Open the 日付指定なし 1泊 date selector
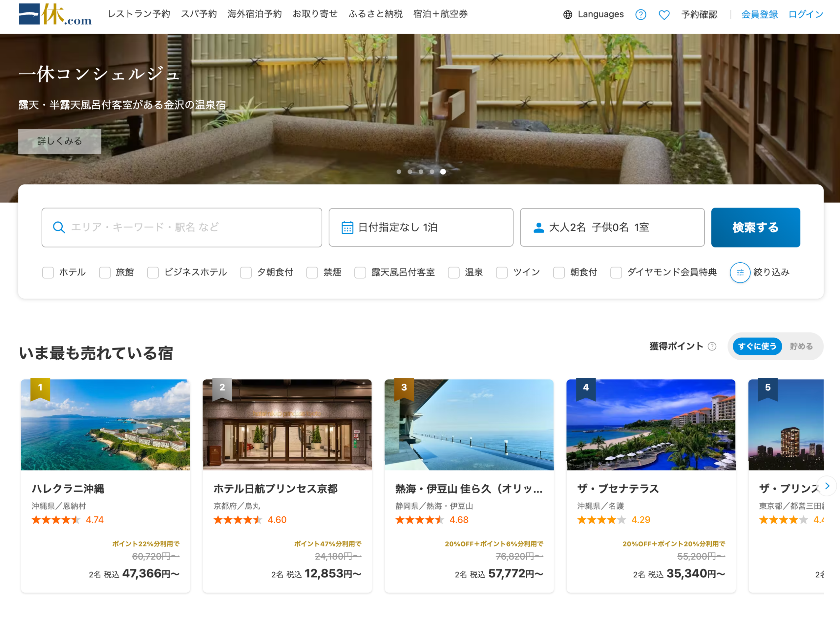Viewport: 840px width, 618px height. [x=420, y=228]
